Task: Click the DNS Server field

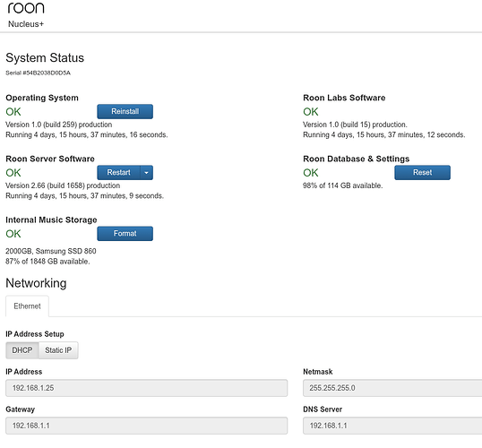Action: point(392,426)
